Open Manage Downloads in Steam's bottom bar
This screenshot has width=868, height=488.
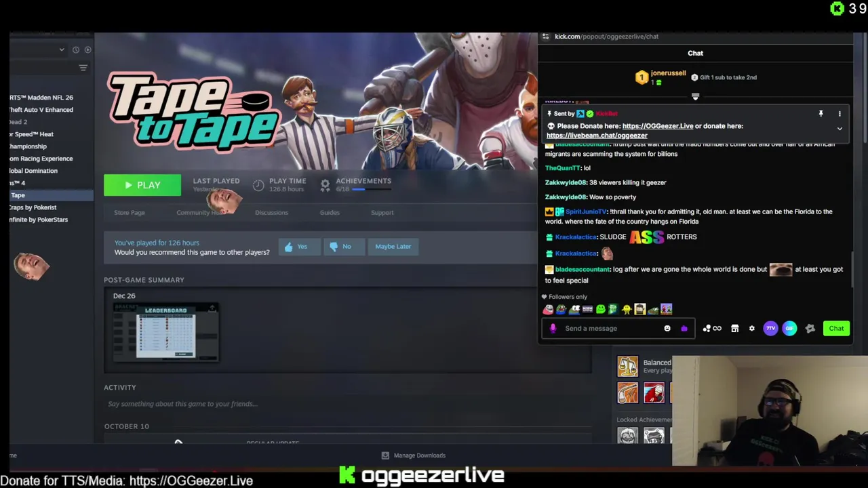click(x=413, y=455)
